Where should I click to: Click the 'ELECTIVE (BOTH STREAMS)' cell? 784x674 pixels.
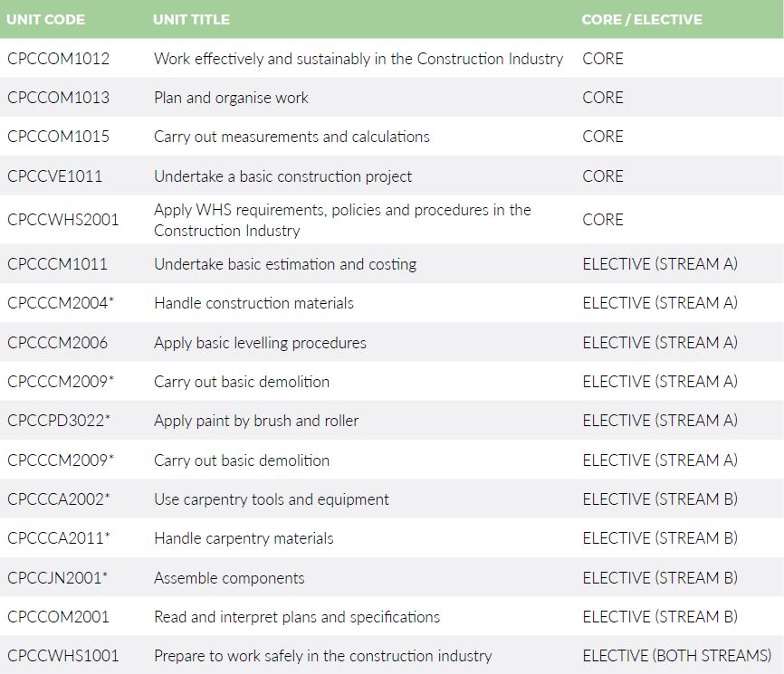(x=676, y=656)
